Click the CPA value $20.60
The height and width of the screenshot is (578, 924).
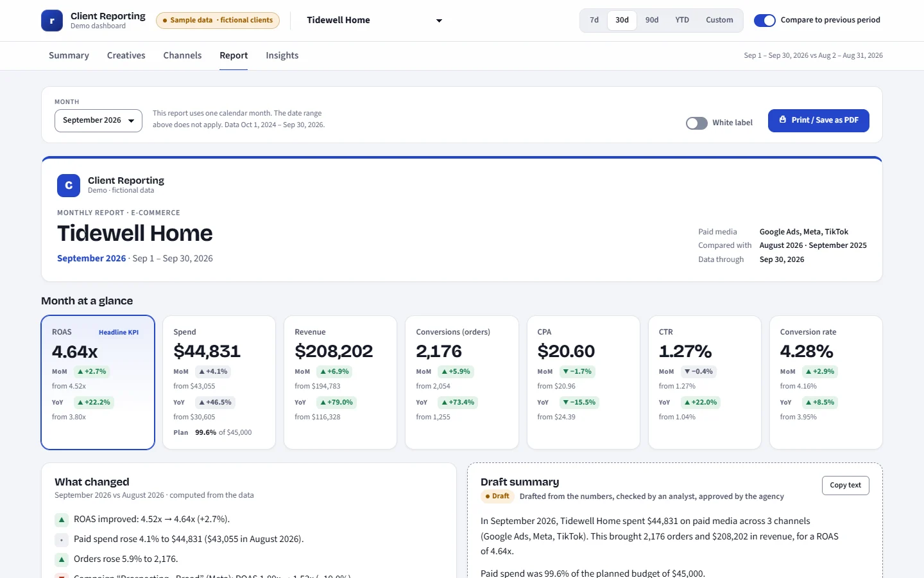click(566, 351)
